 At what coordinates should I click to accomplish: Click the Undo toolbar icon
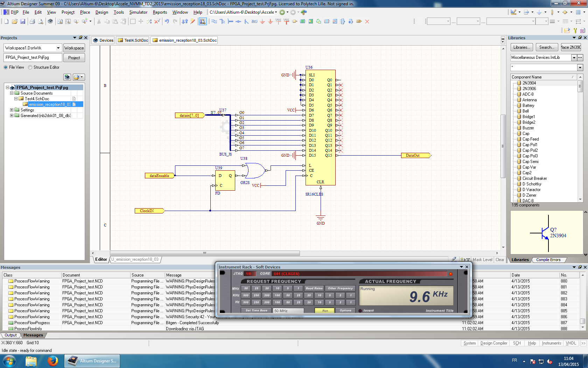(x=167, y=21)
